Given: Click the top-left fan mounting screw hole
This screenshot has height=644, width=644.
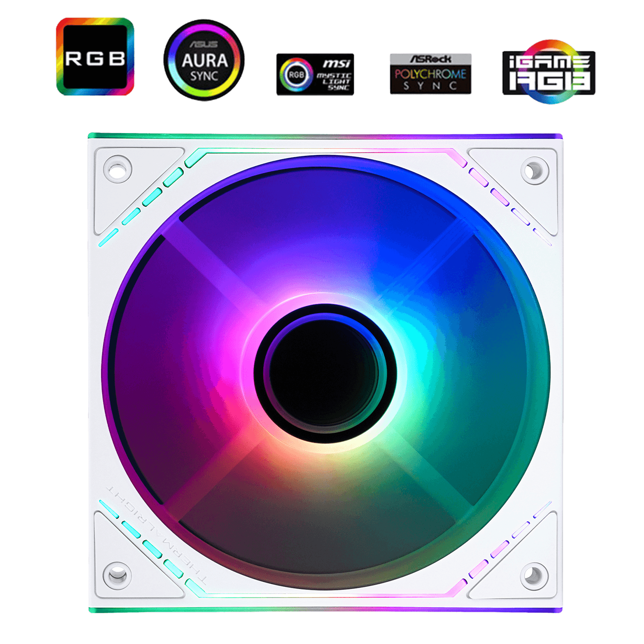Looking at the screenshot, I should pos(117,169).
